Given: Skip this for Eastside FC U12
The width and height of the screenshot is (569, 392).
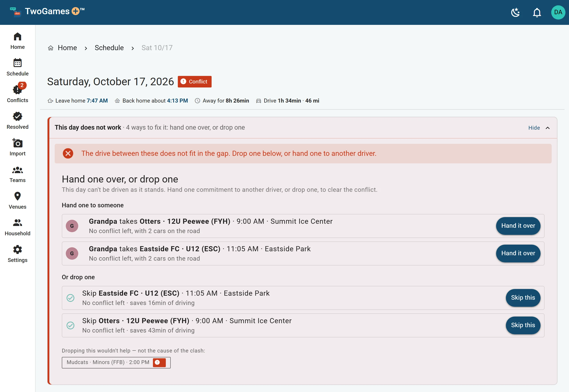Looking at the screenshot, I should coord(523,298).
